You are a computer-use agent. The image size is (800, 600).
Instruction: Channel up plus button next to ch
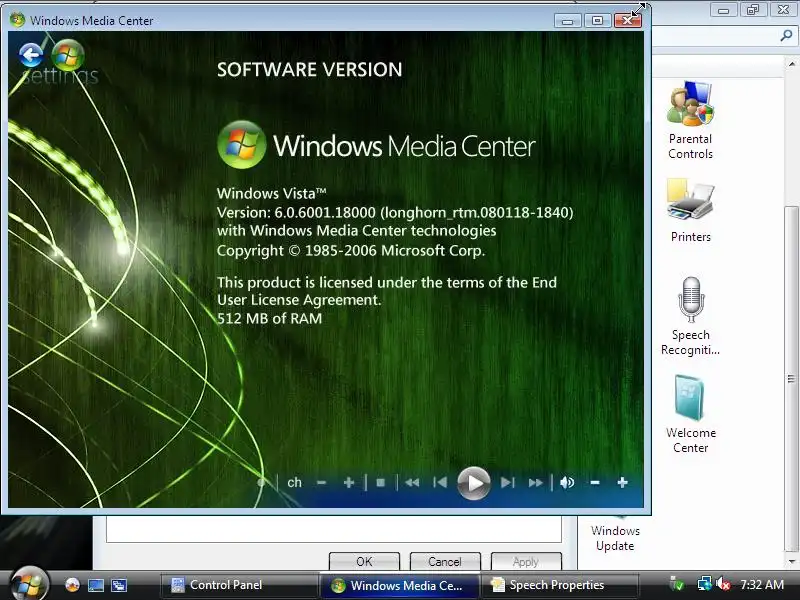click(x=349, y=483)
